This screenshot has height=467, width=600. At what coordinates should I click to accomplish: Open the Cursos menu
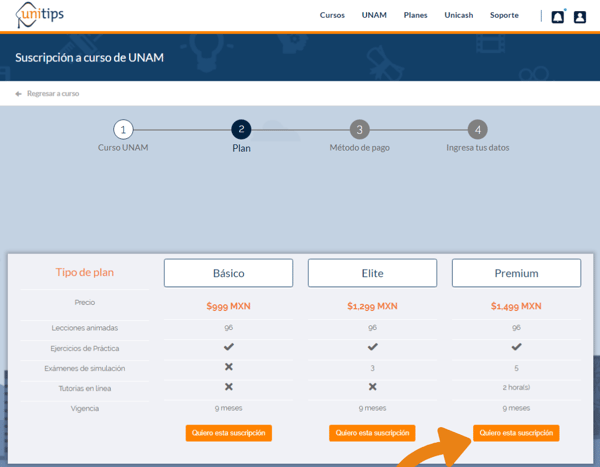point(332,15)
